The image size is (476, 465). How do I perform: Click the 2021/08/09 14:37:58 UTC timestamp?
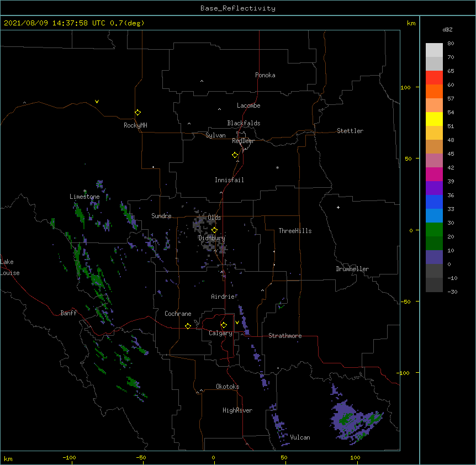tap(55, 23)
